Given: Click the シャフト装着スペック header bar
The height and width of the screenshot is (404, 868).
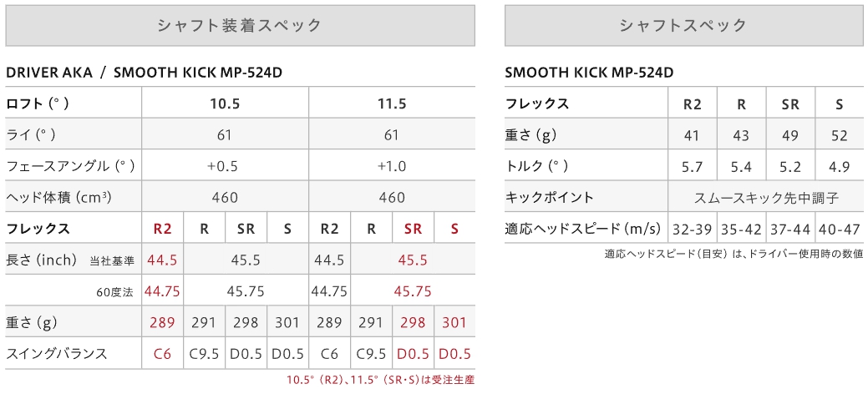Looking at the screenshot, I should coord(241,25).
